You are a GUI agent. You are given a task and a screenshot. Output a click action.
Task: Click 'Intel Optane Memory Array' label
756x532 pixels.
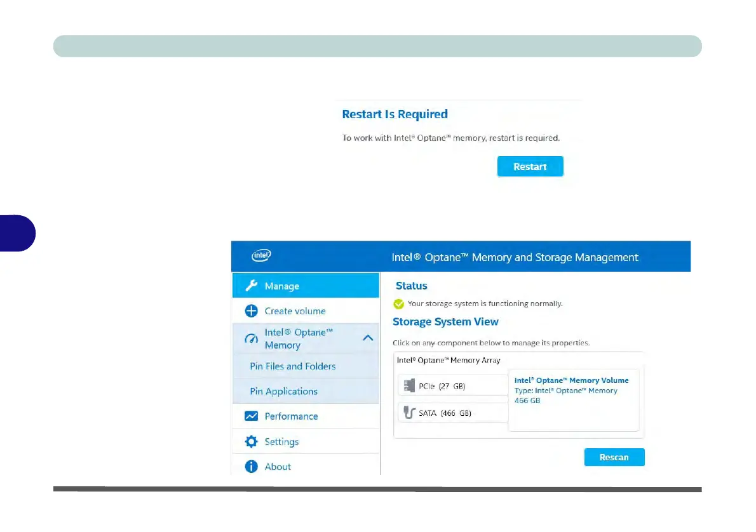[x=449, y=360]
